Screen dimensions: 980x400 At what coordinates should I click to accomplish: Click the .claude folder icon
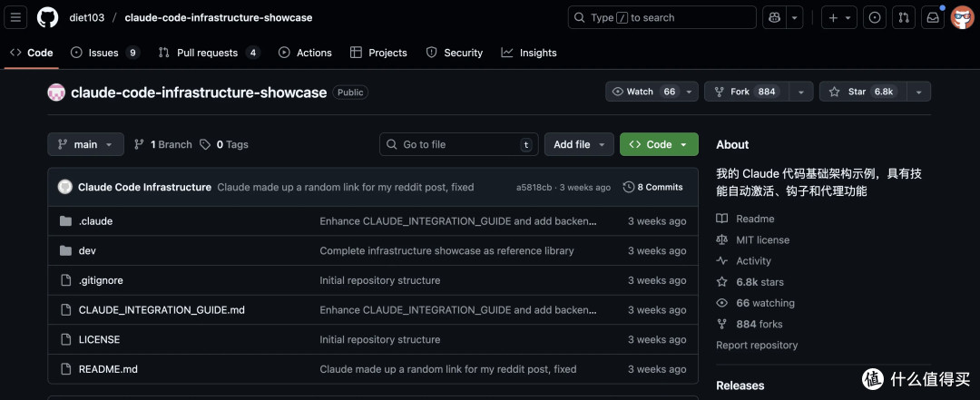coord(65,221)
